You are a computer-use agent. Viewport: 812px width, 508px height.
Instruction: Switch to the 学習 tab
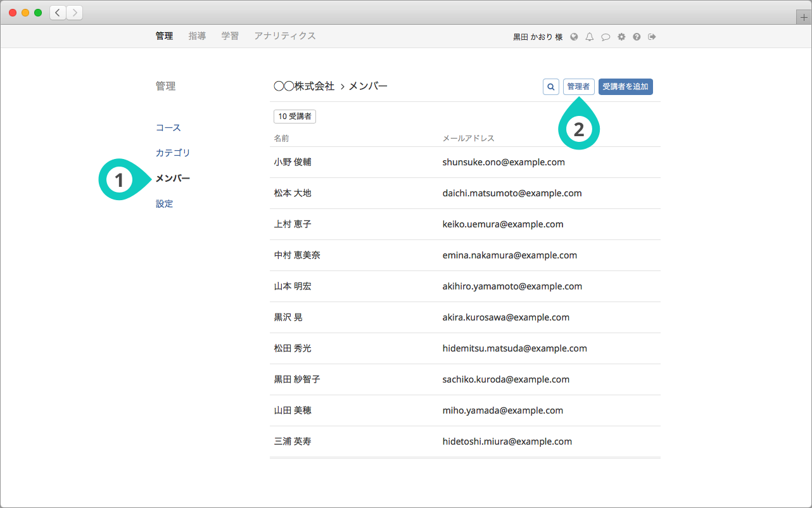(230, 36)
